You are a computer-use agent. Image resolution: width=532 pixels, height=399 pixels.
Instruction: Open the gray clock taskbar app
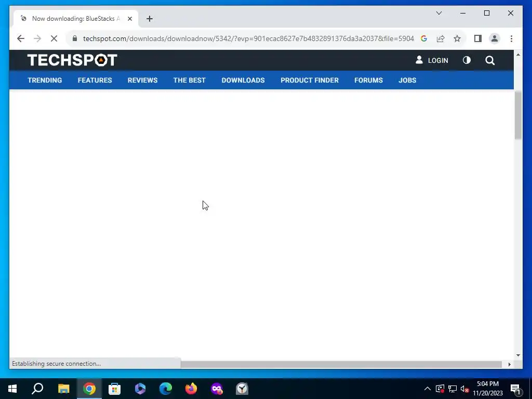pos(242,389)
